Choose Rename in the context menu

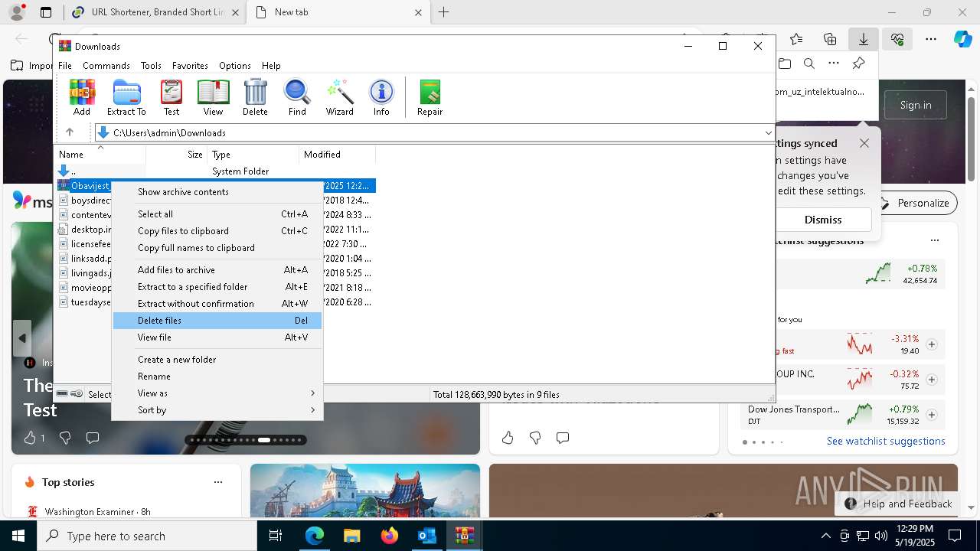[217, 377]
